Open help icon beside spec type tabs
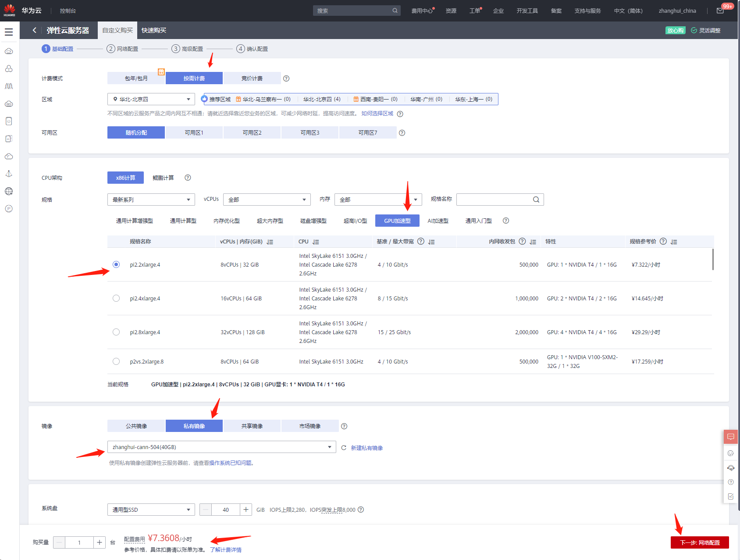 (506, 221)
